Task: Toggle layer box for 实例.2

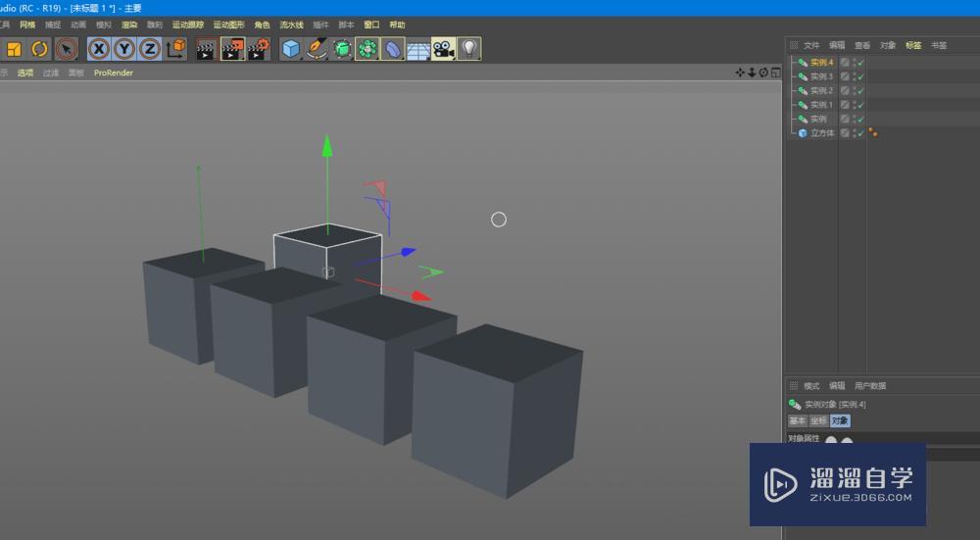Action: pyautogui.click(x=845, y=90)
